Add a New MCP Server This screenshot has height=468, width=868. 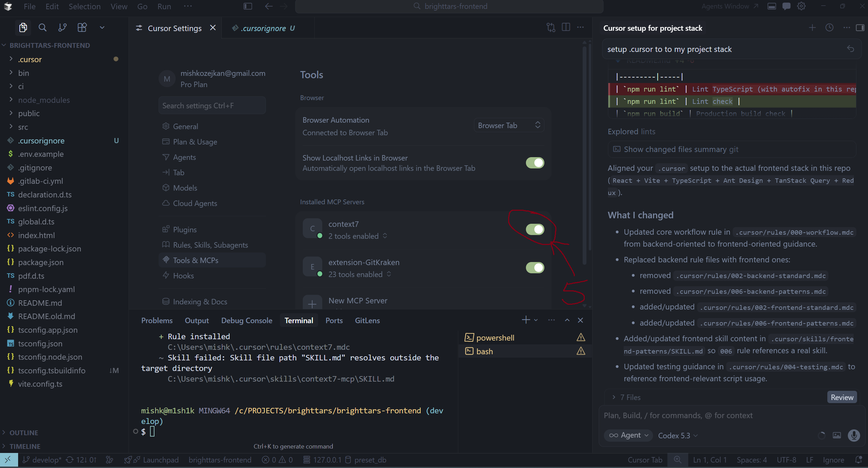point(358,301)
